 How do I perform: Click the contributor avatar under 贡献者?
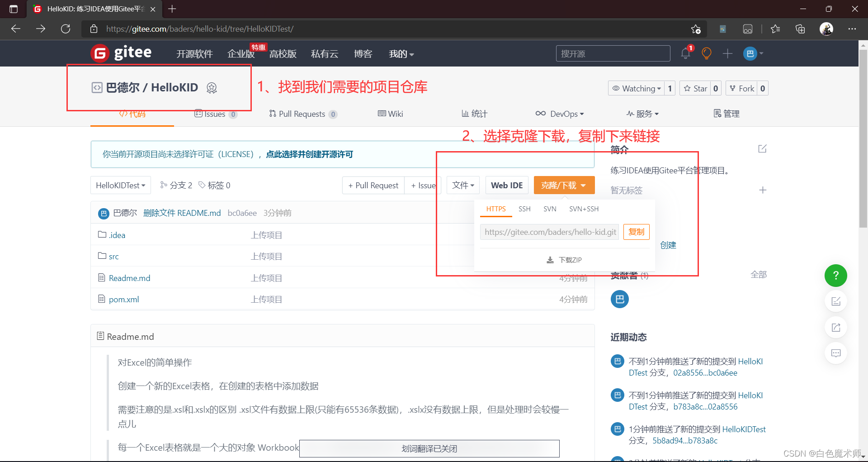click(x=619, y=299)
